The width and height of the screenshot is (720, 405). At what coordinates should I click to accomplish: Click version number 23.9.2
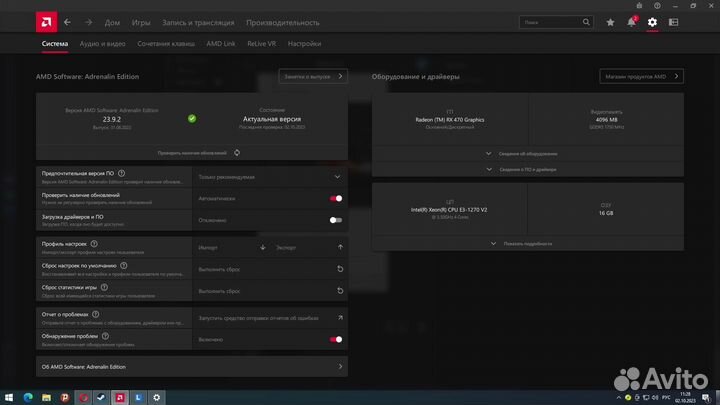(x=112, y=119)
